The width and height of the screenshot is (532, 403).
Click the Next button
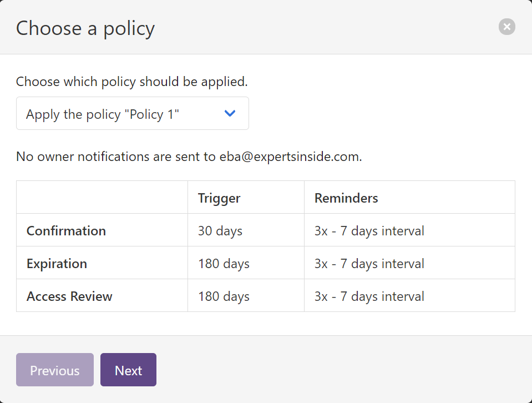(x=128, y=370)
